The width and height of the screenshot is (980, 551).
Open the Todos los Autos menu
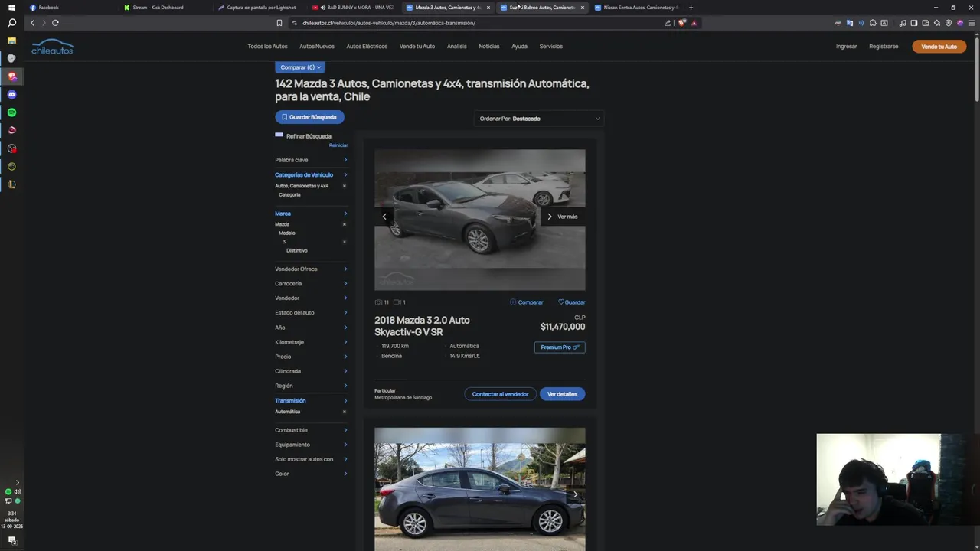coord(268,47)
